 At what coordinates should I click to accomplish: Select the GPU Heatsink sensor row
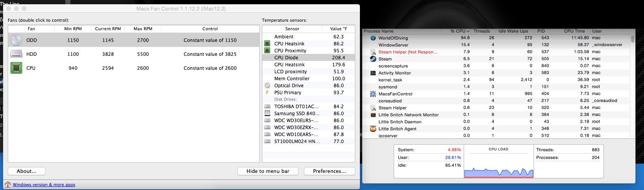click(309, 65)
